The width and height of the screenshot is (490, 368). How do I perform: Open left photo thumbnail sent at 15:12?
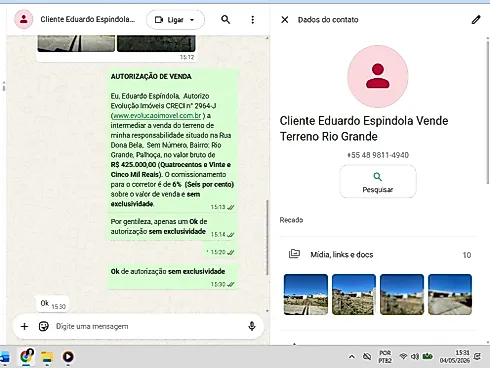pyautogui.click(x=76, y=43)
